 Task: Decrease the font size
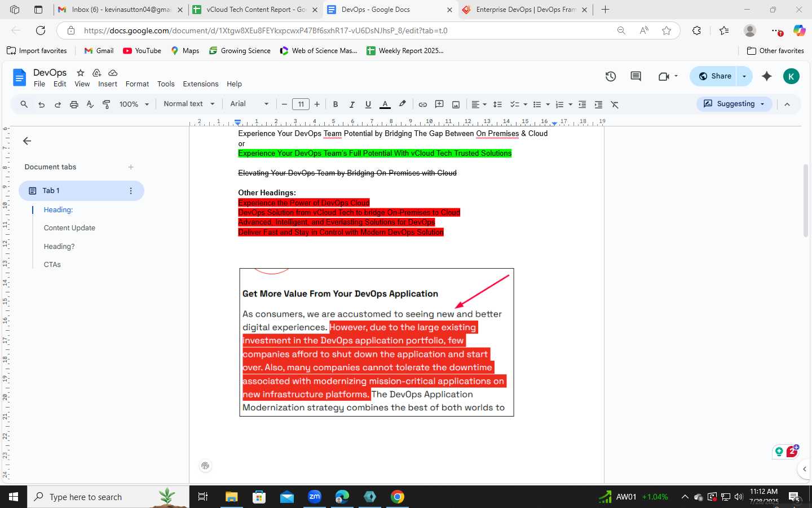coord(285,104)
